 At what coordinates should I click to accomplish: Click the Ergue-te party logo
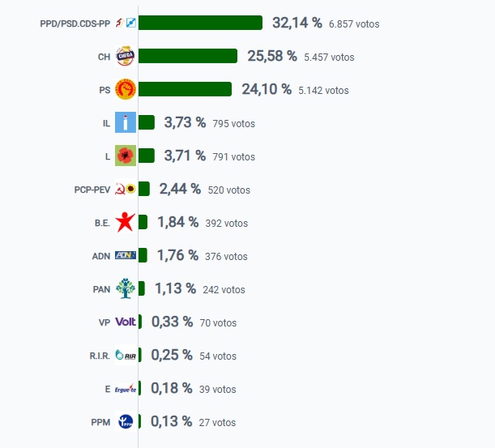pos(126,389)
